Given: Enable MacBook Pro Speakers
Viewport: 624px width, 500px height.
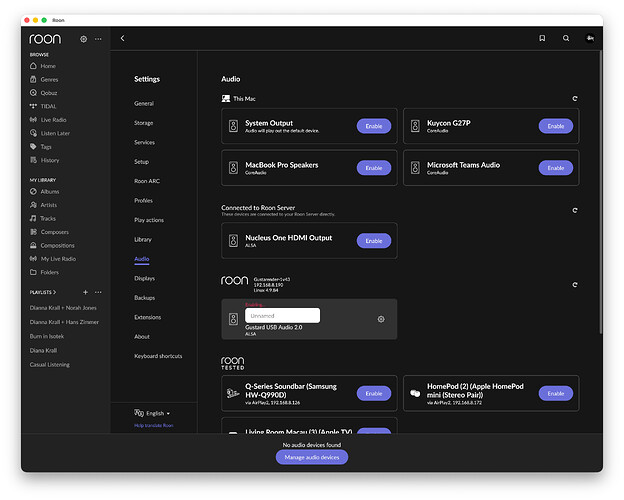Looking at the screenshot, I should coord(374,168).
